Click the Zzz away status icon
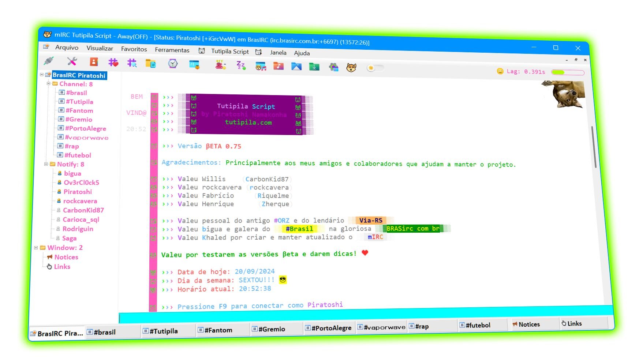This screenshot has height=364, width=639. [241, 65]
